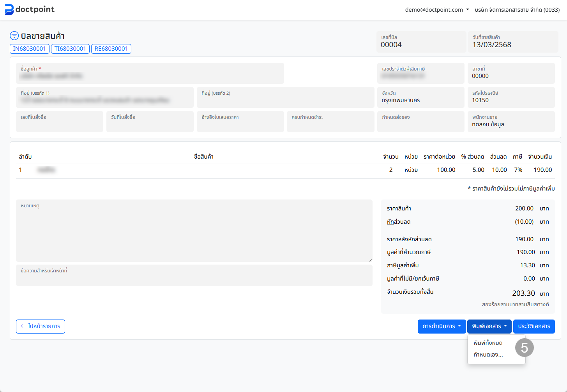Open linked document TI68030001
The image size is (567, 392).
pyautogui.click(x=70, y=49)
